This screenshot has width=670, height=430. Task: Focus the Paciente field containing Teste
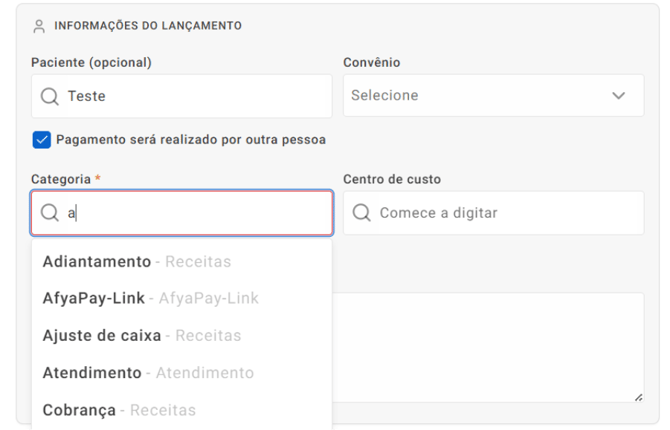(182, 96)
